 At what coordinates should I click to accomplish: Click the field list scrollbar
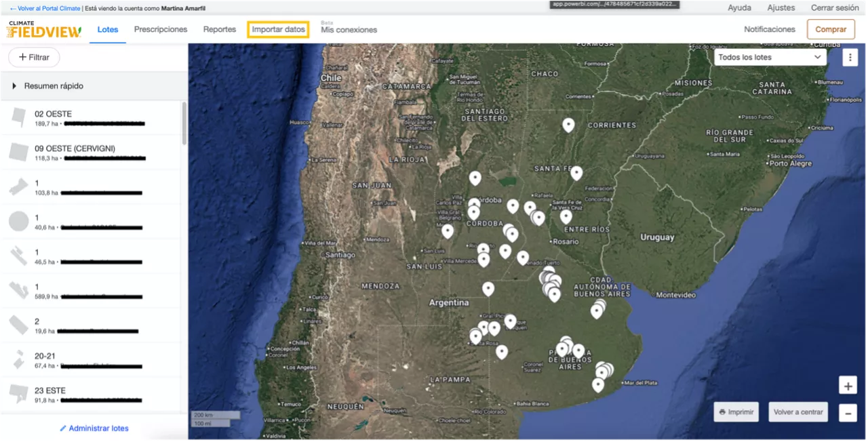(184, 123)
